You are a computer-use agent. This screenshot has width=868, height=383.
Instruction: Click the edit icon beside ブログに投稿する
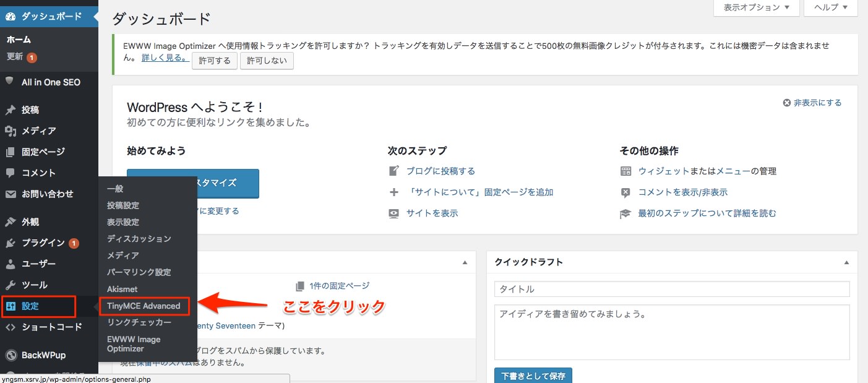point(393,171)
